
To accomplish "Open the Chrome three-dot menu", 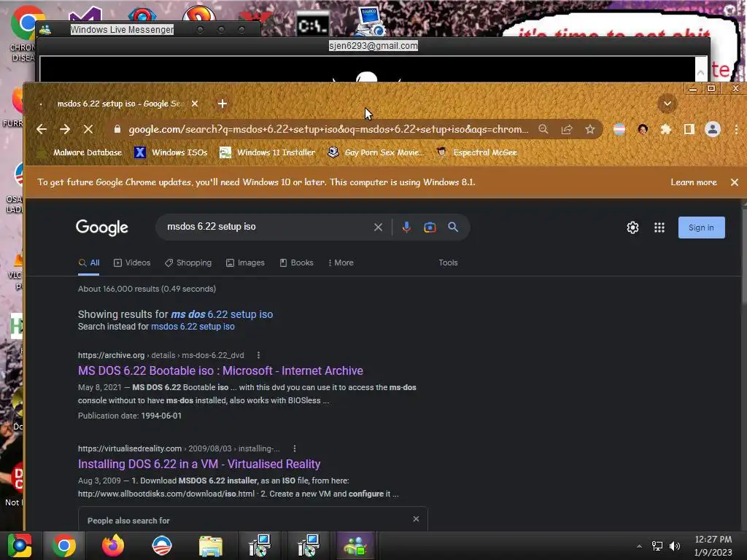I will 736,129.
